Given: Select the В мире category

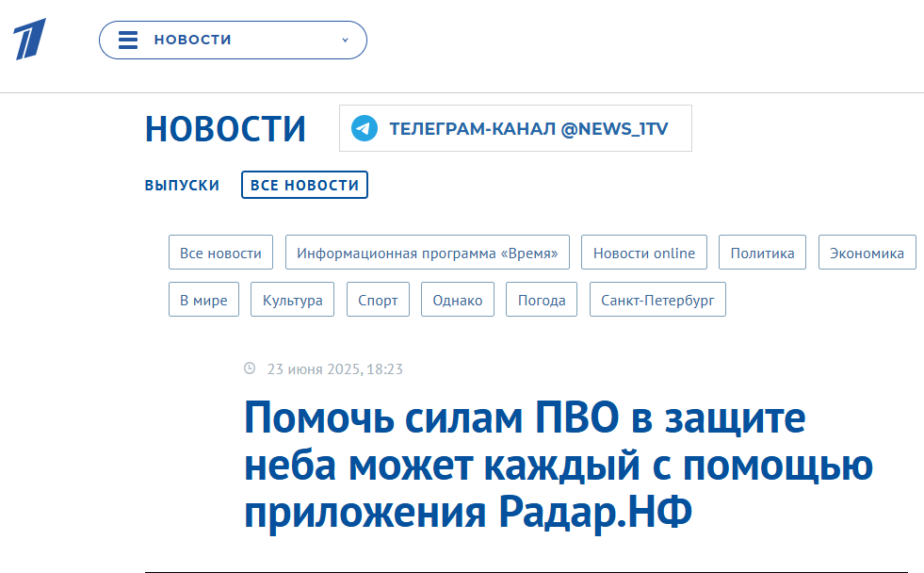Looking at the screenshot, I should tap(203, 300).
